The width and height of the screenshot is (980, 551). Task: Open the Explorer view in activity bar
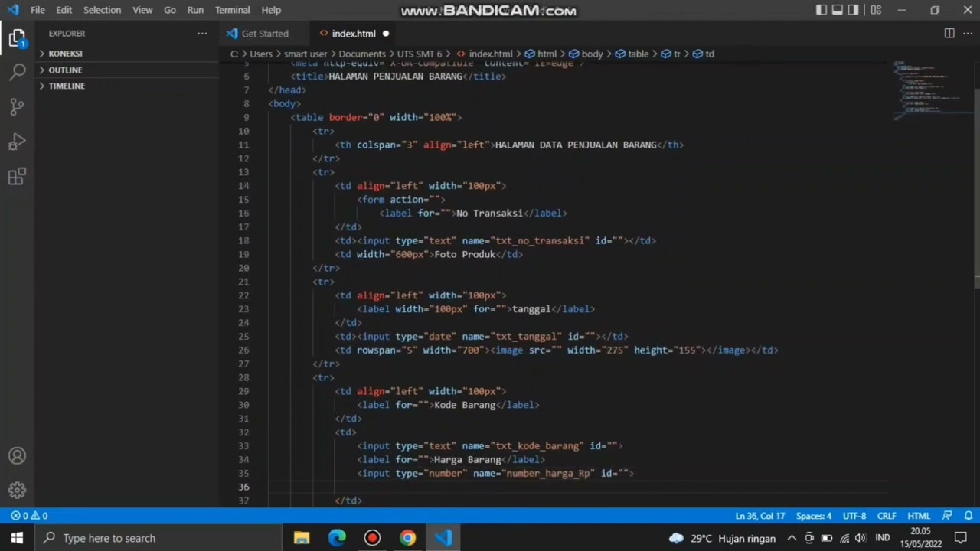coord(17,37)
